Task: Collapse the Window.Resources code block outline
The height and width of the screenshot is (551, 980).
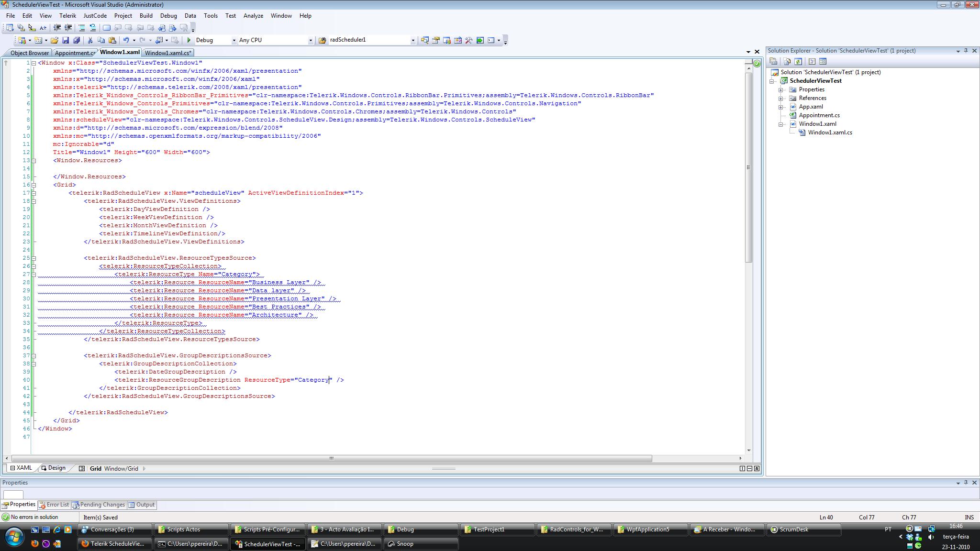Action: coord(33,160)
